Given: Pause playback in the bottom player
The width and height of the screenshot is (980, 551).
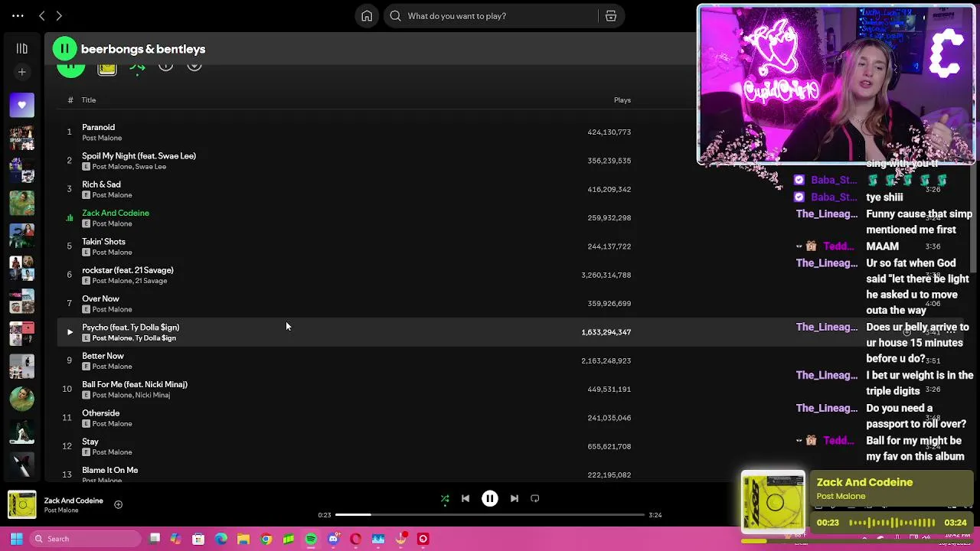Looking at the screenshot, I should tap(490, 498).
